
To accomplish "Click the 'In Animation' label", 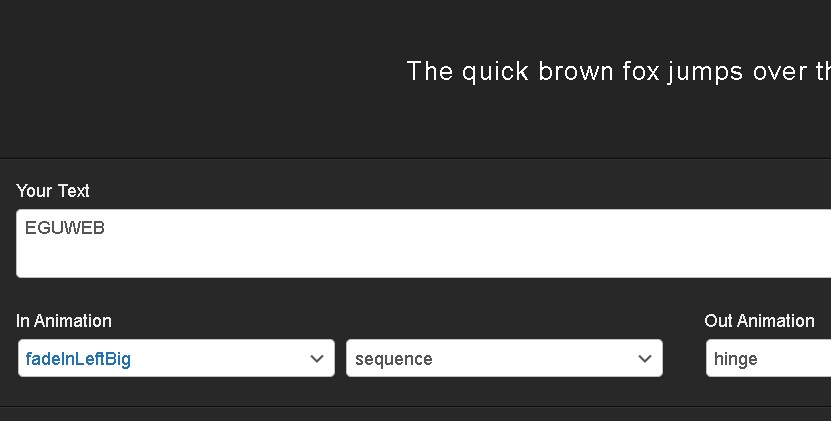I will pos(64,321).
